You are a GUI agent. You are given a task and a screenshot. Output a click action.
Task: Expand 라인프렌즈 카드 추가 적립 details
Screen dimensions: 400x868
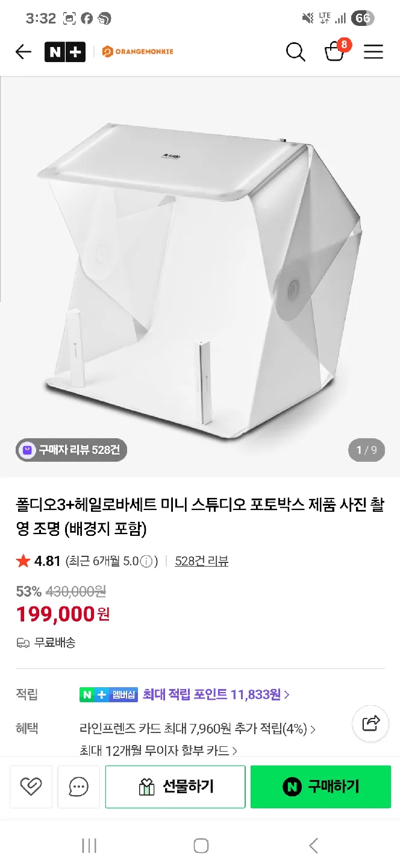(198, 729)
